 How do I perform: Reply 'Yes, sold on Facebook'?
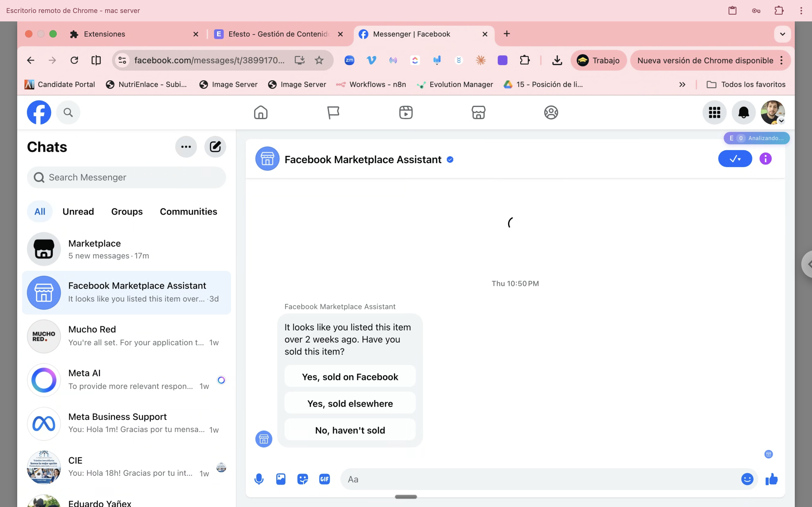click(350, 377)
